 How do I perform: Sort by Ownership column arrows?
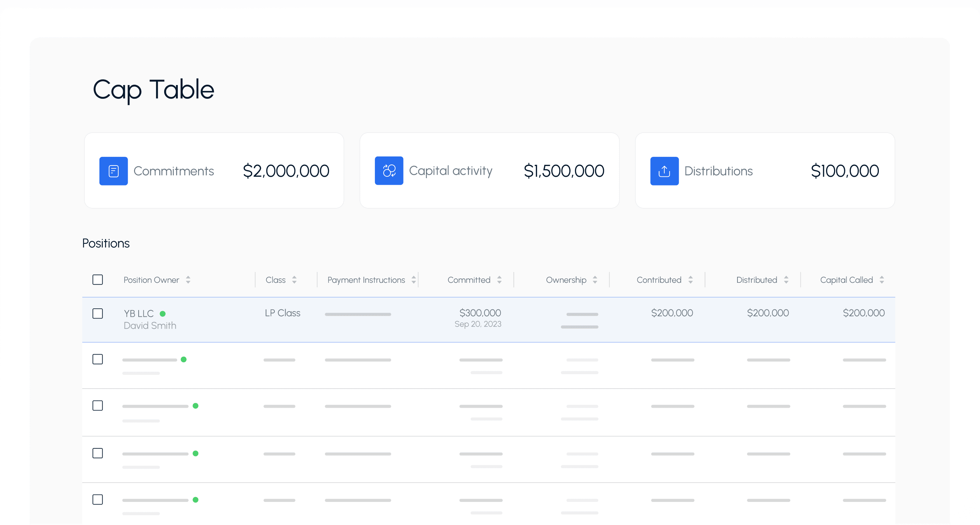pos(595,280)
